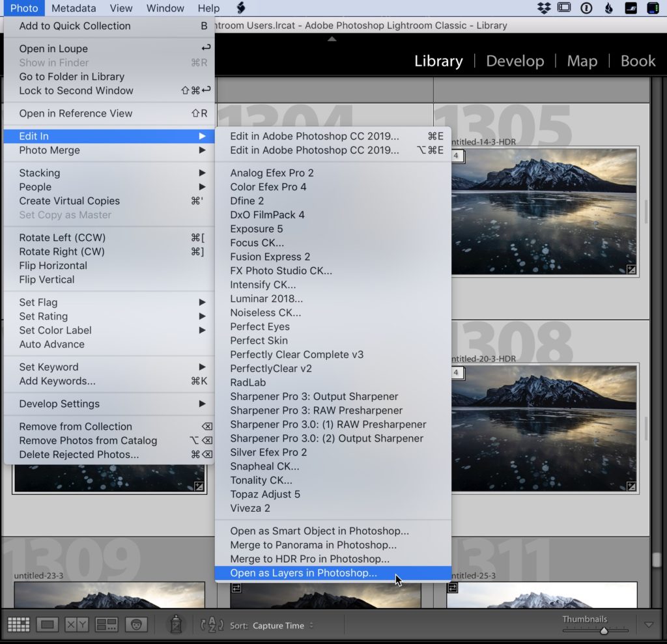Choose Create Virtual Copies
667x644 pixels.
point(109,201)
